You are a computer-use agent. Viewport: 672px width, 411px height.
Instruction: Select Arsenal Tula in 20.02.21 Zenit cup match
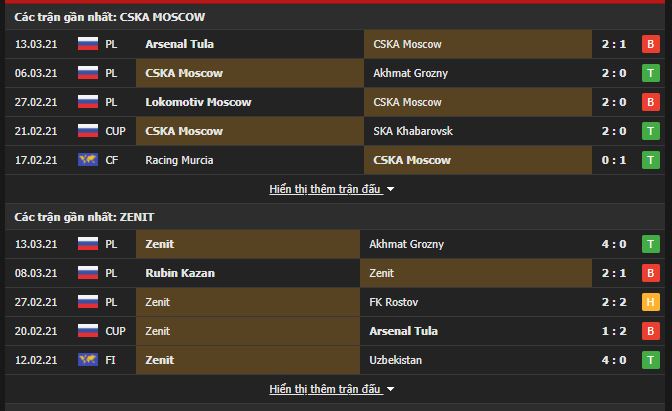(403, 331)
